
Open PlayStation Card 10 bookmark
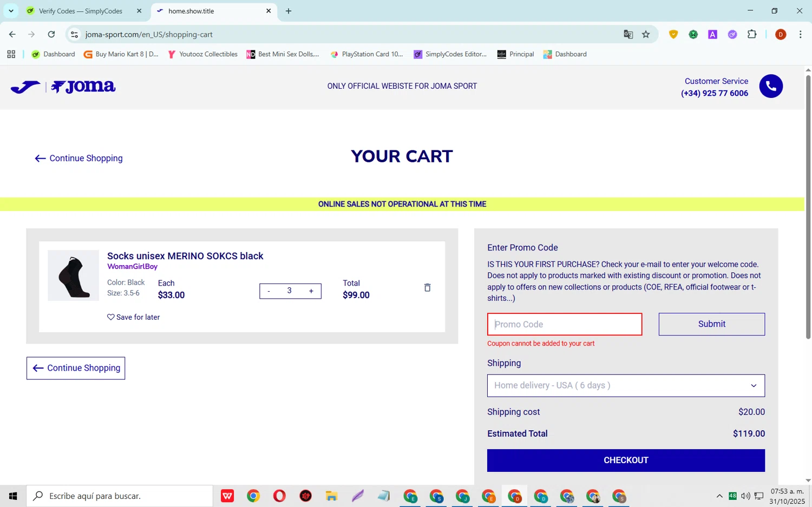pyautogui.click(x=367, y=54)
